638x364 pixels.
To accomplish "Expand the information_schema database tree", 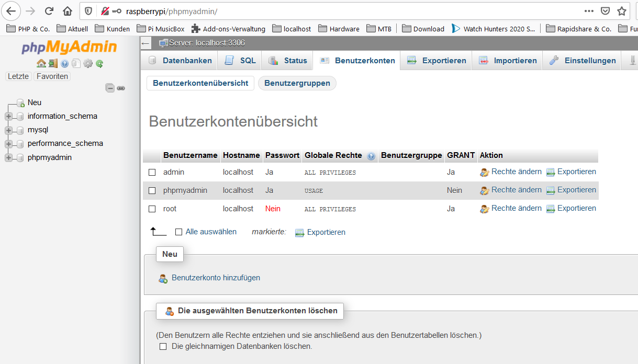I will [8, 116].
